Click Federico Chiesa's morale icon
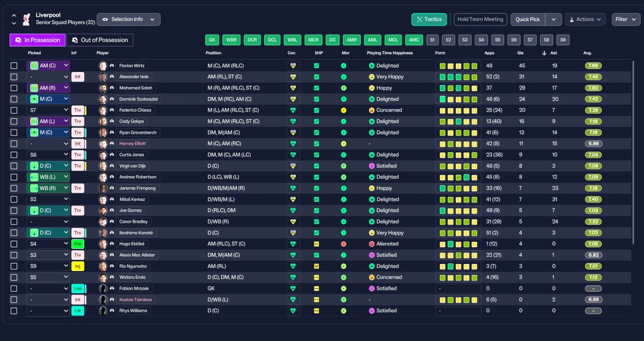This screenshot has height=341, width=644. [344, 110]
